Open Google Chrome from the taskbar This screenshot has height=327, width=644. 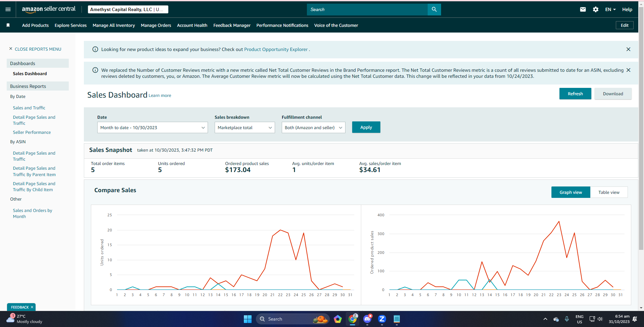point(353,319)
